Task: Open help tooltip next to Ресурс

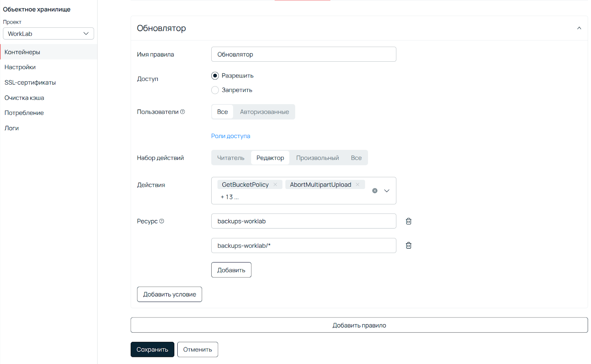Action: [x=161, y=221]
